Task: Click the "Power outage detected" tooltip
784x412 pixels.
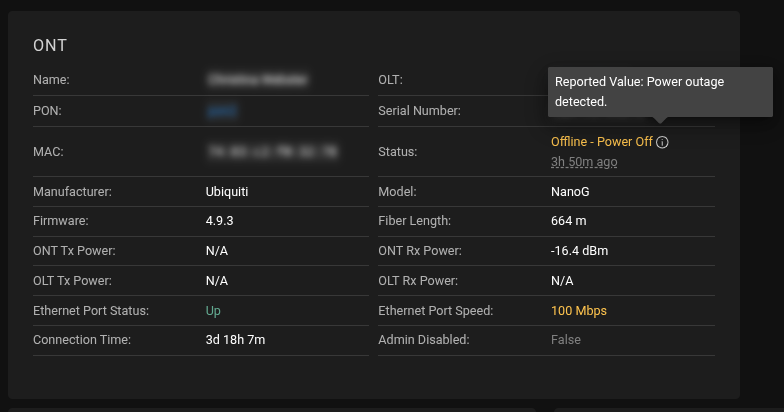Action: pos(659,92)
